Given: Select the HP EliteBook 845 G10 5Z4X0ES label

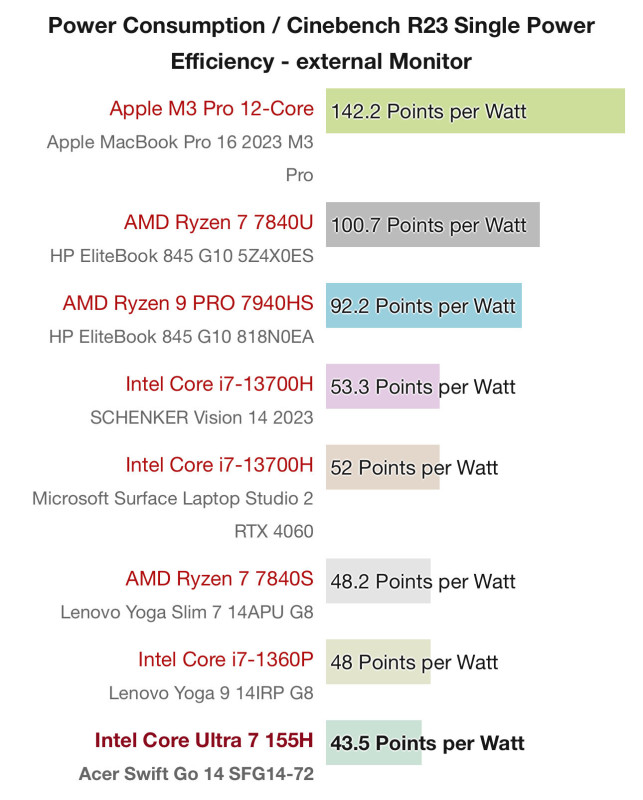Looking at the screenshot, I should coord(182,256).
